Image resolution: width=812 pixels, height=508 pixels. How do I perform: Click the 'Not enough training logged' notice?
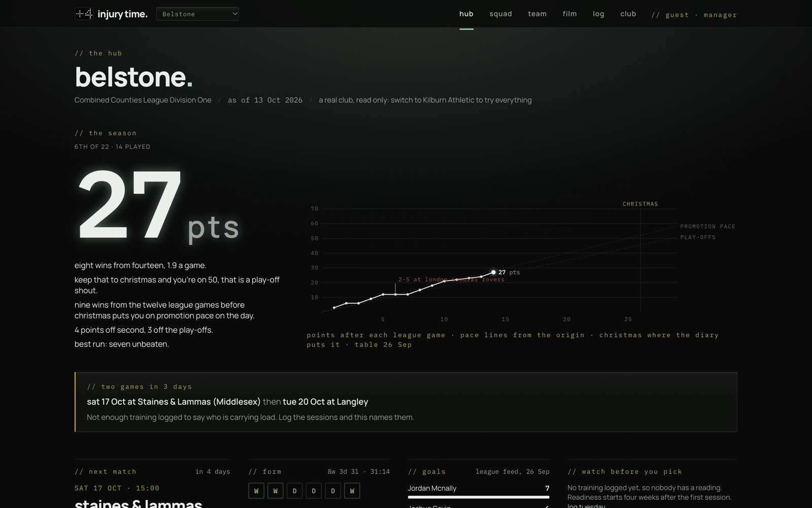250,417
